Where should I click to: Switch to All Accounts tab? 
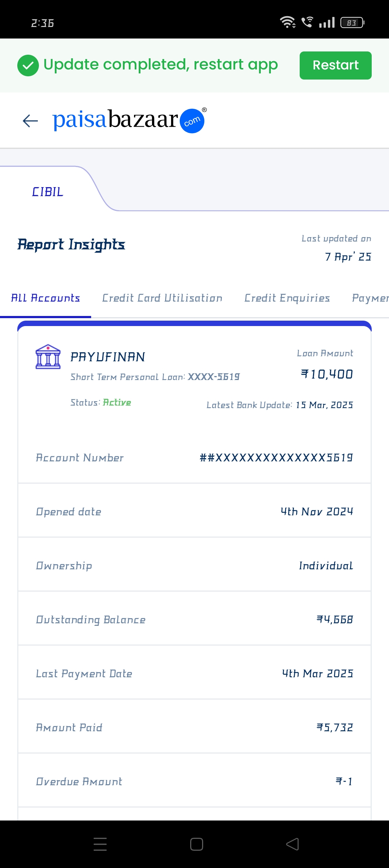[45, 298]
